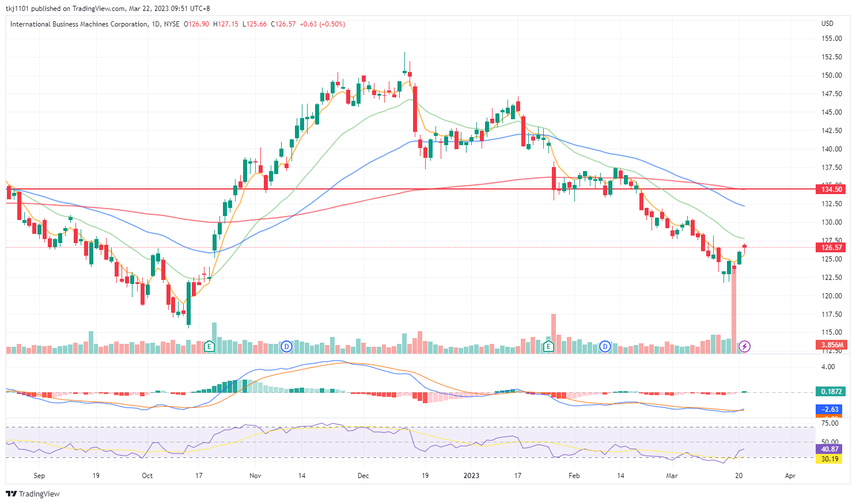Click the 145.00 price axis label
Viewport: 856px width, 504px height.
(831, 112)
